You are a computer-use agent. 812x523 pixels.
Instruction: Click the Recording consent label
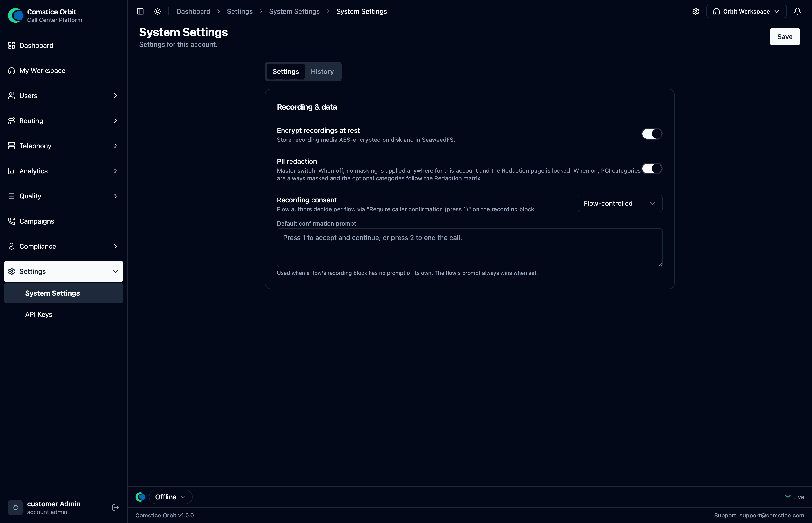307,200
